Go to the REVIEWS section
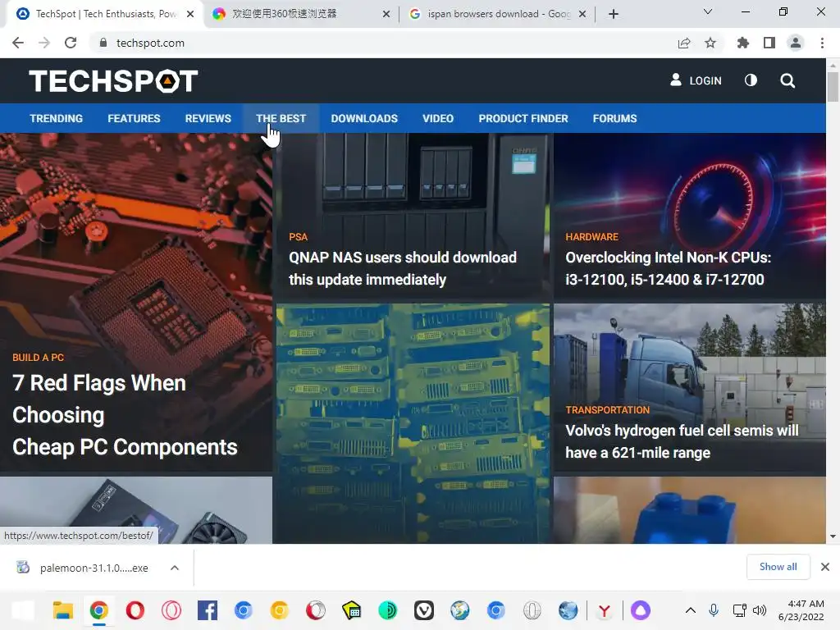 208,118
